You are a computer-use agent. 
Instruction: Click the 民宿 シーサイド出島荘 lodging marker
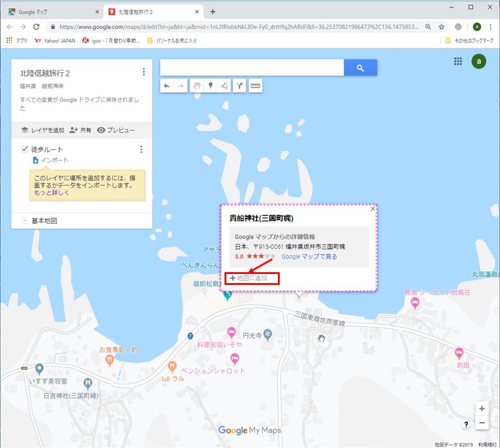tap(415, 303)
